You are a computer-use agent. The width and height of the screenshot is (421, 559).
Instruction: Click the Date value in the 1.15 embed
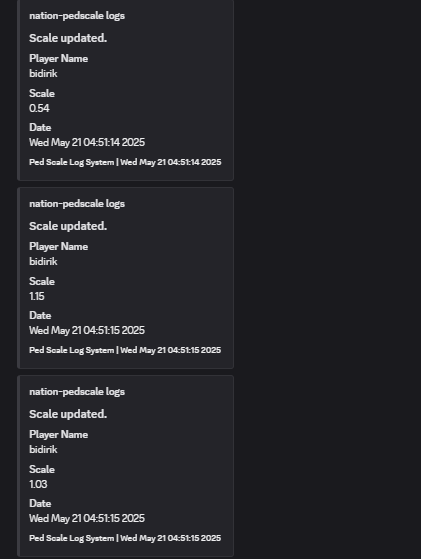(x=87, y=330)
